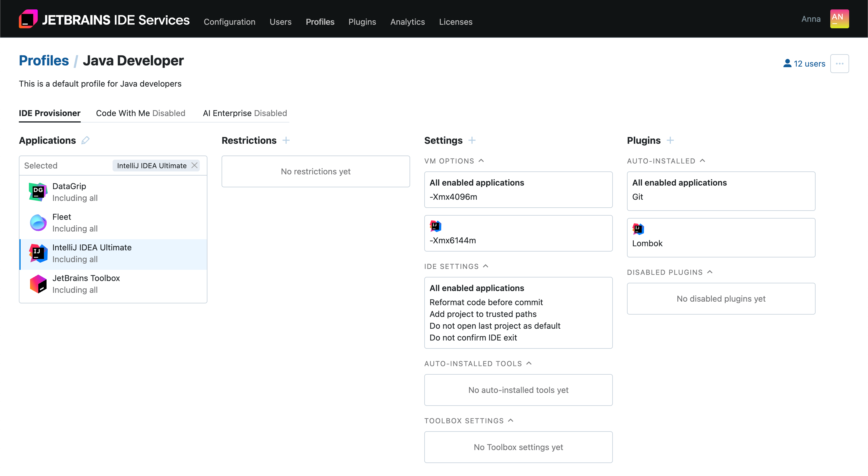
Task: Click the IntelliJ icon on the -Xmx6144m card
Action: coord(435,226)
